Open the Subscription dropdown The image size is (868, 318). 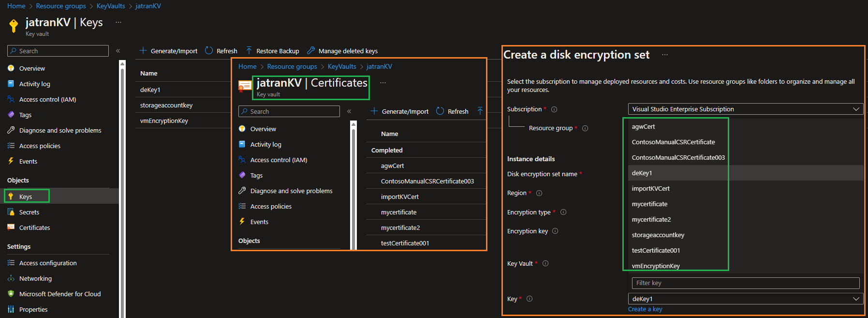745,109
